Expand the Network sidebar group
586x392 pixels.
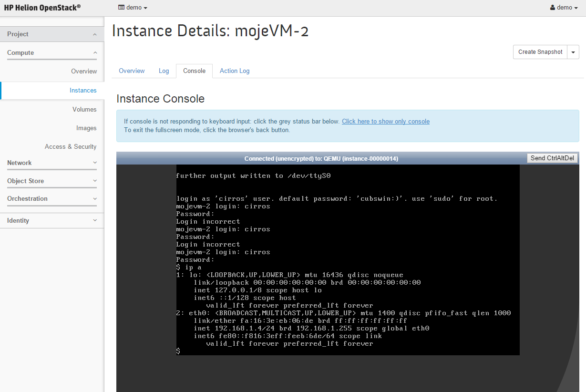[52, 163]
